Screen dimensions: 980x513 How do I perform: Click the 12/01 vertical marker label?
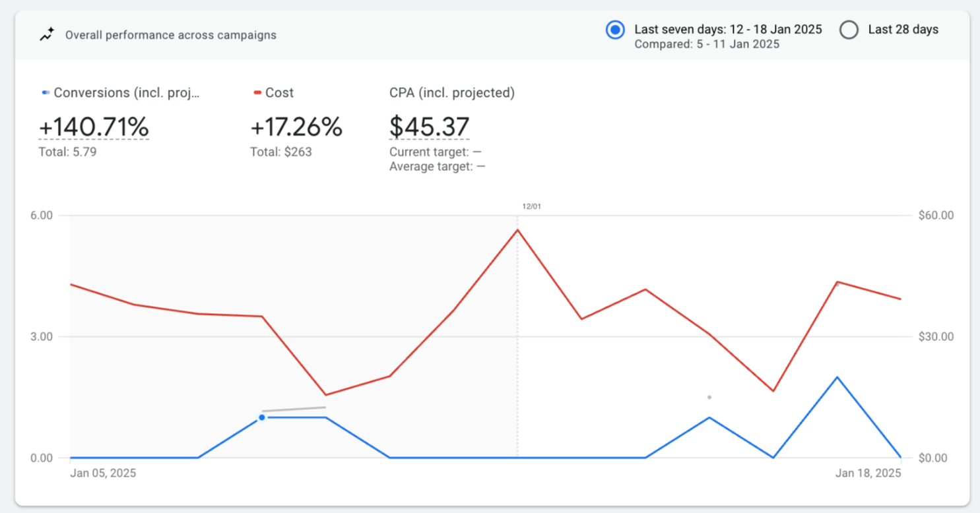click(531, 206)
